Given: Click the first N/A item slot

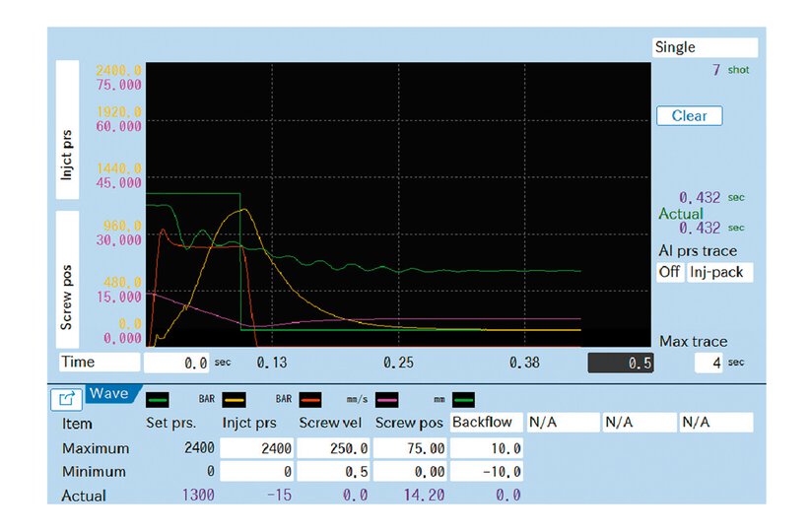Looking at the screenshot, I should (x=563, y=423).
